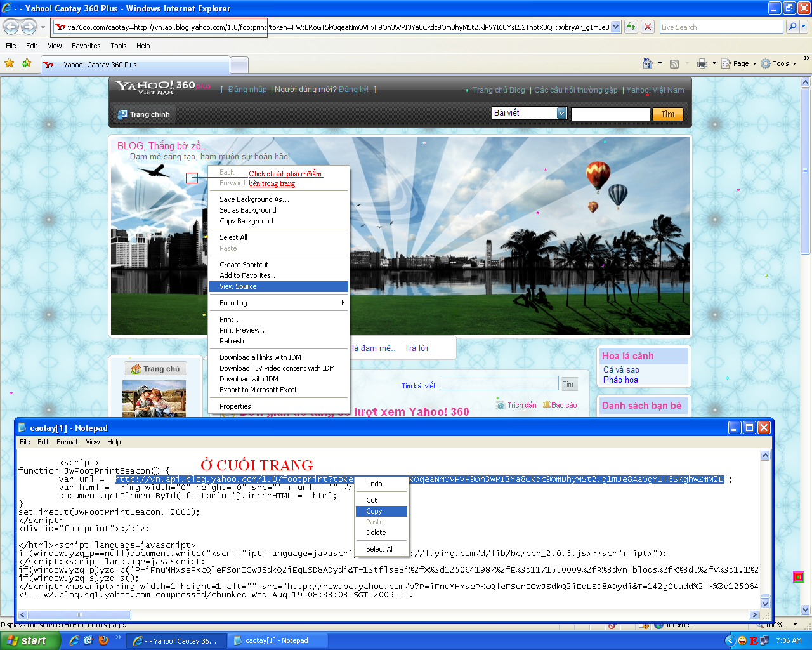
Task: Click the green Refresh icon by the address bar
Action: [x=631, y=27]
